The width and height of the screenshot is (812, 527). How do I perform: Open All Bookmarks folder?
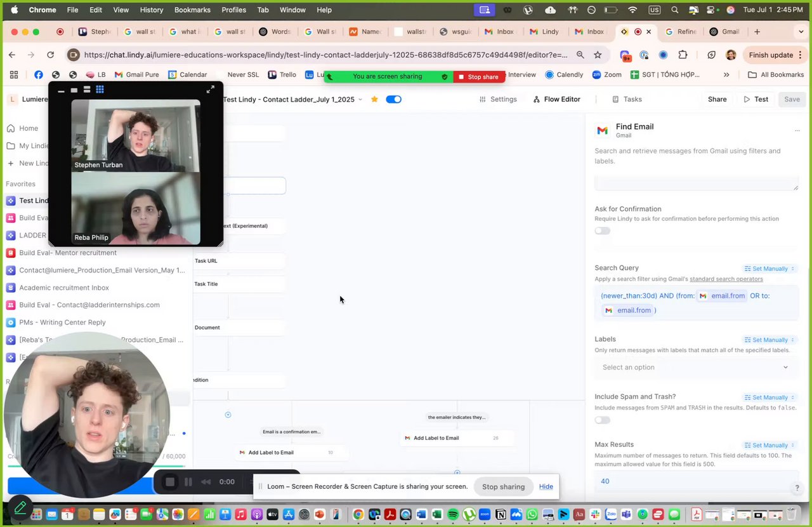[x=776, y=75]
